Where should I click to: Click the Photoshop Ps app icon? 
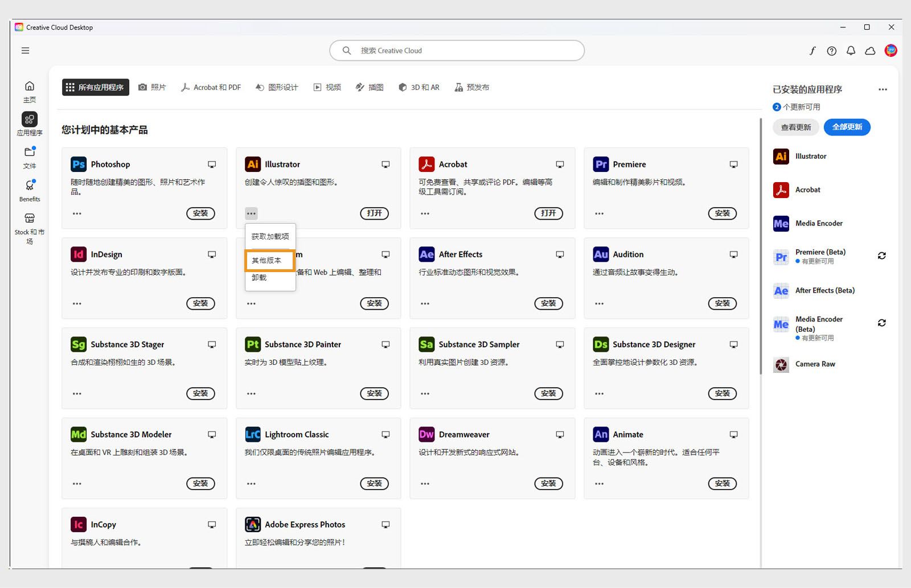[79, 164]
